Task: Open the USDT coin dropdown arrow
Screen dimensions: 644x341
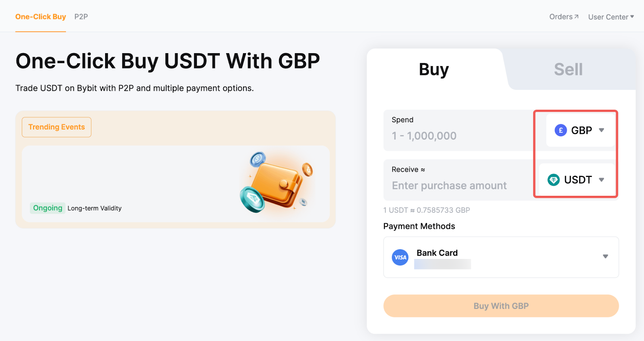Action: [x=601, y=180]
